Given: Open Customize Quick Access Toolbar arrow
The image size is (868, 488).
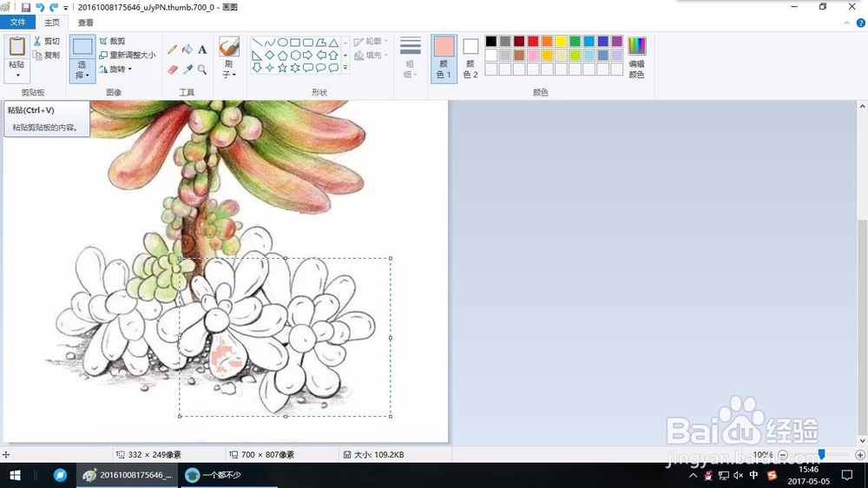Looking at the screenshot, I should click(66, 8).
